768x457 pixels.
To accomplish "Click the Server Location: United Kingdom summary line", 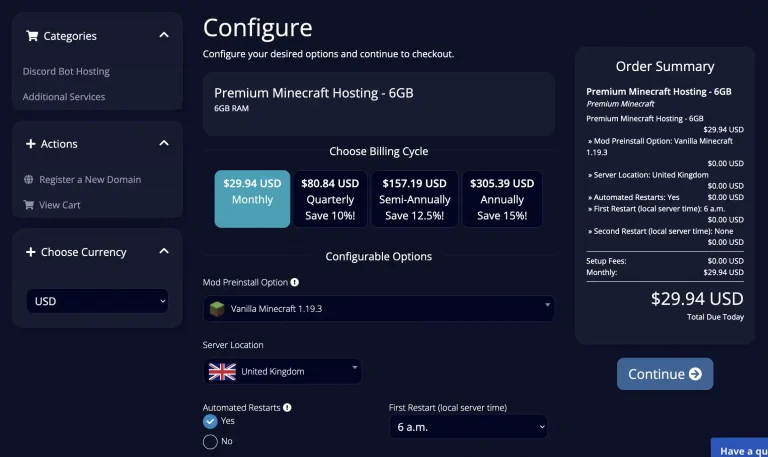I will [x=648, y=175].
